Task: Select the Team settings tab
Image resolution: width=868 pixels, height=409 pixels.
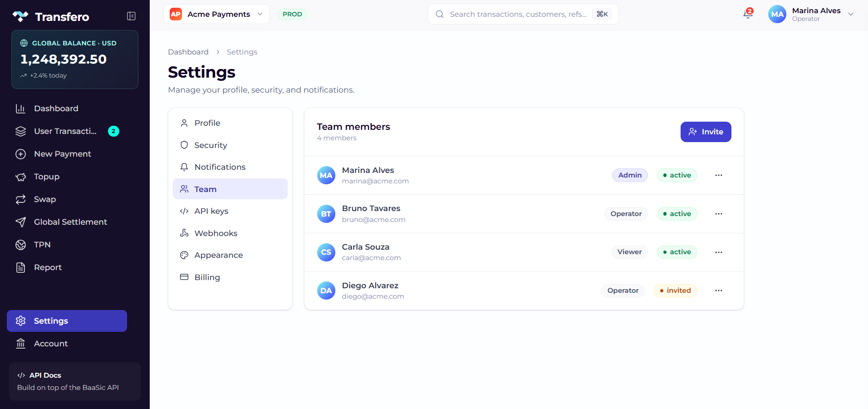Action: coord(230,189)
